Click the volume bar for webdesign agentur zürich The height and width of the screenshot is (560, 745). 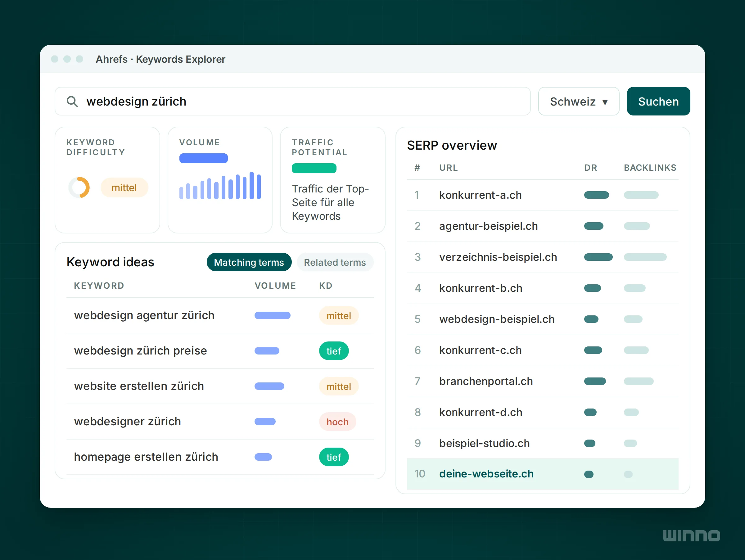coord(273,315)
